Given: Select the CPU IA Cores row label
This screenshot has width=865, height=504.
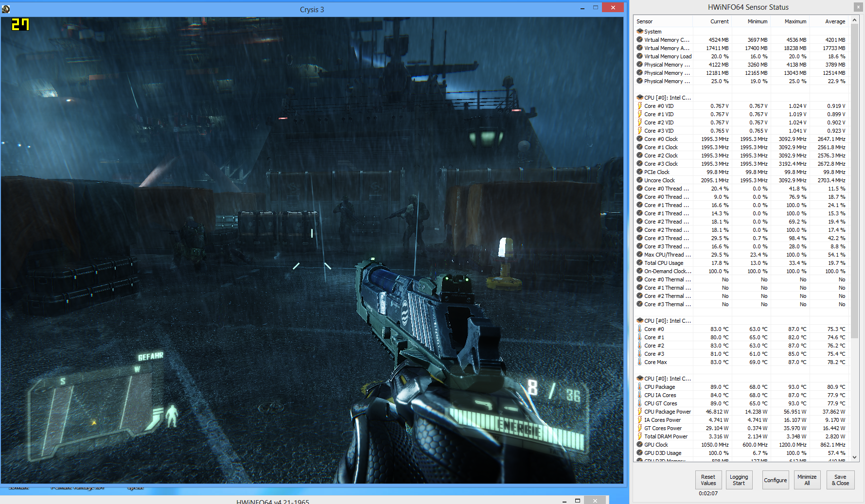Looking at the screenshot, I should pyautogui.click(x=660, y=395).
